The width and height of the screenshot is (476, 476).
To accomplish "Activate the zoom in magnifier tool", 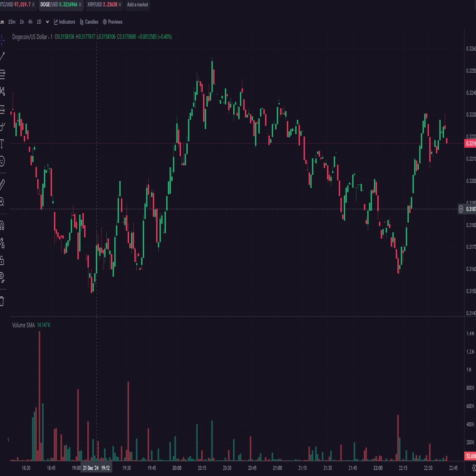I will (2, 202).
